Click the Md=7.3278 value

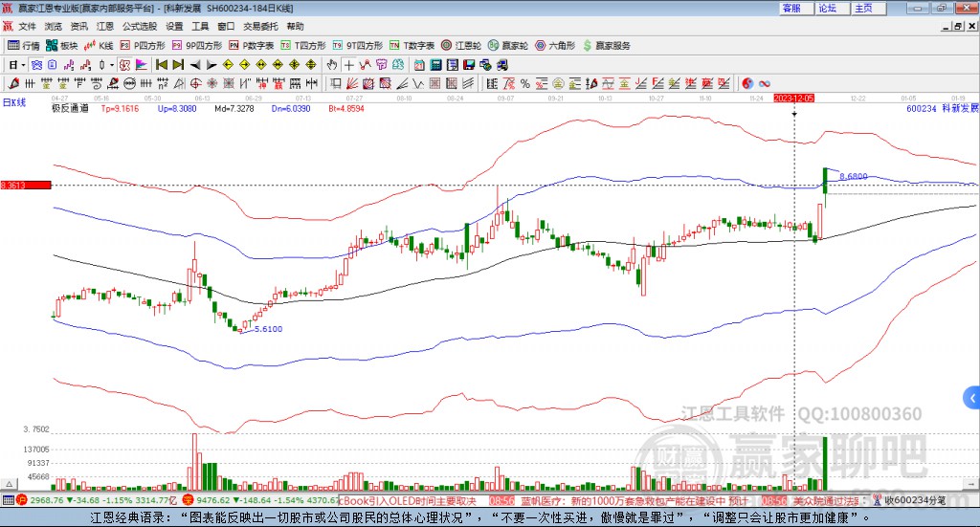[x=234, y=108]
